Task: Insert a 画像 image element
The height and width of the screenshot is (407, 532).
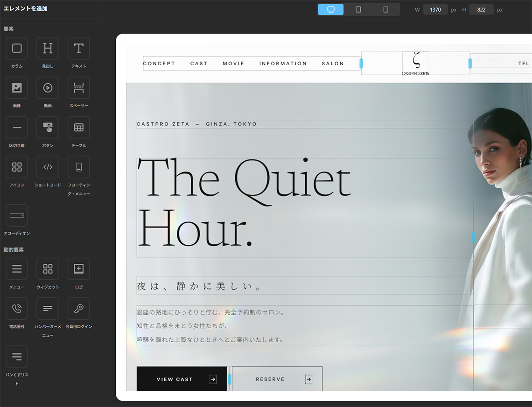Action: coord(17,88)
